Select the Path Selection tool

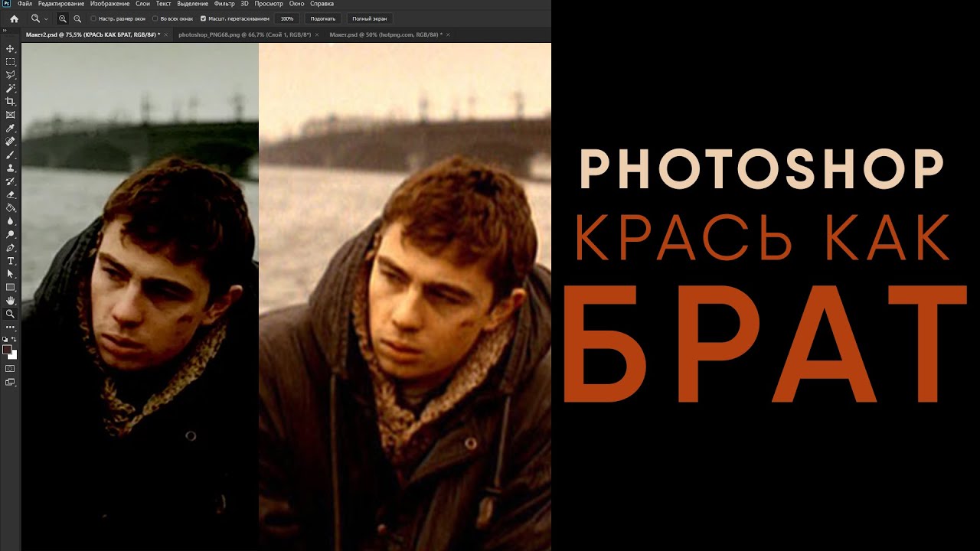pos(10,274)
